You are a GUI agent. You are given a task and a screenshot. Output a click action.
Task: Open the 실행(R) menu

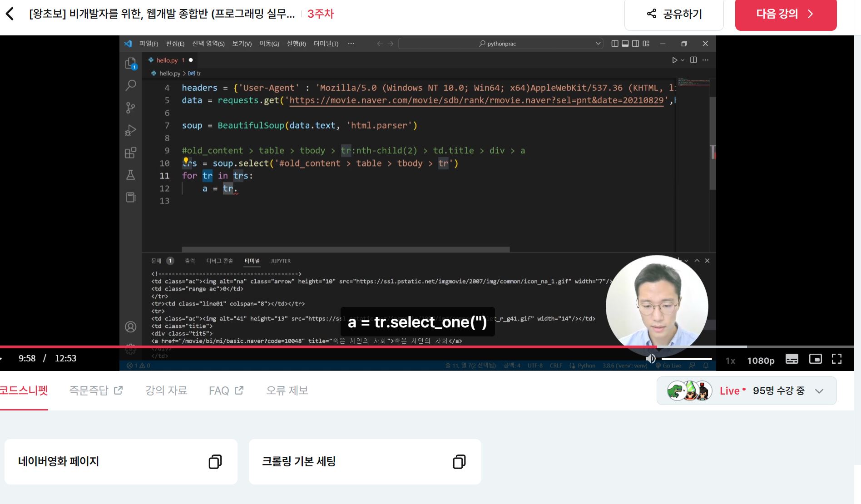tap(297, 44)
